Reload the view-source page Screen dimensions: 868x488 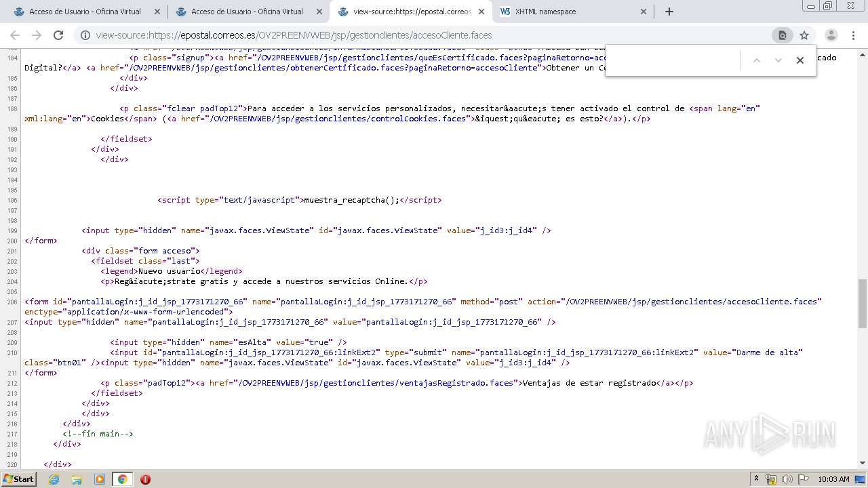coord(58,35)
